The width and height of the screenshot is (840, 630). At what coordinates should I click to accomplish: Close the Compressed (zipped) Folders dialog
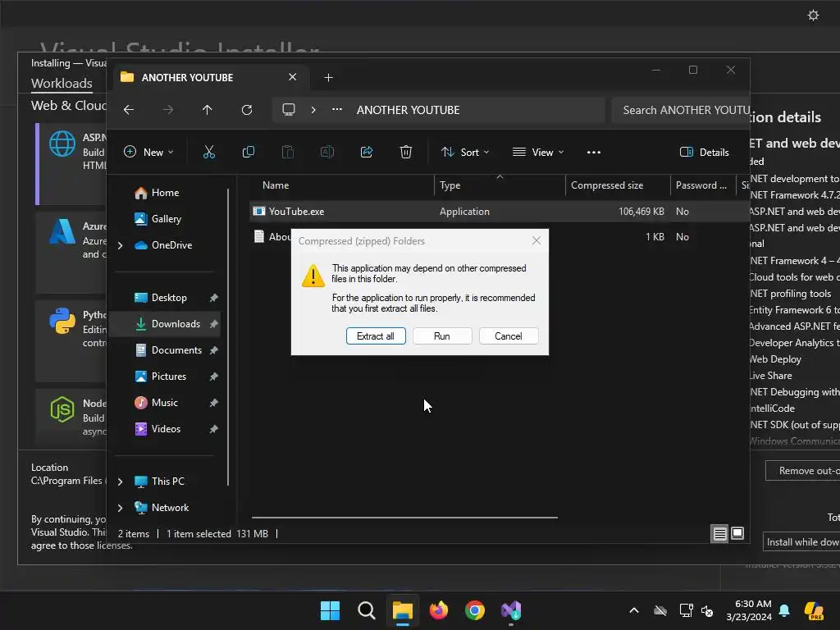coord(536,240)
